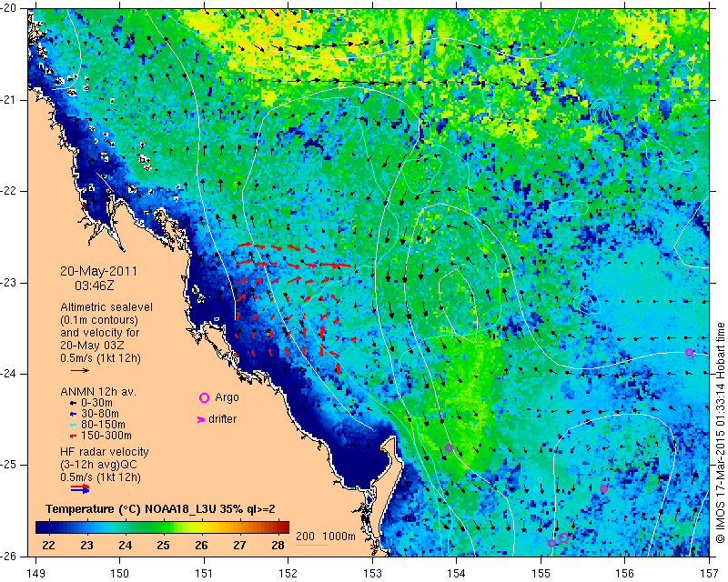Click the colorbar tick label "22"

48,546
